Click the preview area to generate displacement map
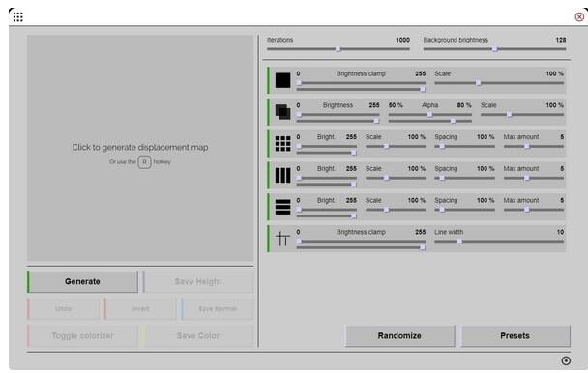The width and height of the screenshot is (588, 373). [x=140, y=148]
